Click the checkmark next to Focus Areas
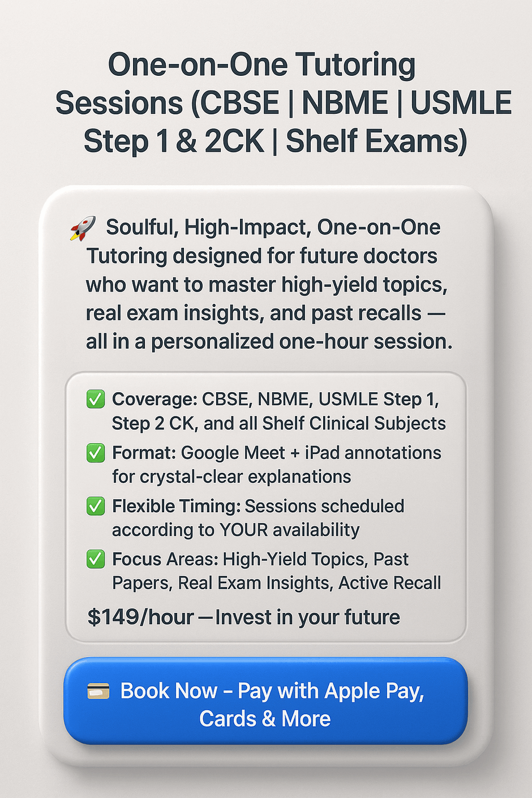The image size is (532, 798). point(96,559)
